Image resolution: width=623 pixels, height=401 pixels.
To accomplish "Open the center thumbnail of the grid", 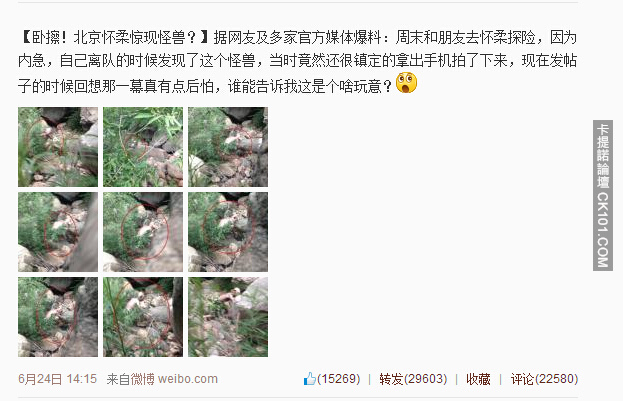I will (x=143, y=232).
